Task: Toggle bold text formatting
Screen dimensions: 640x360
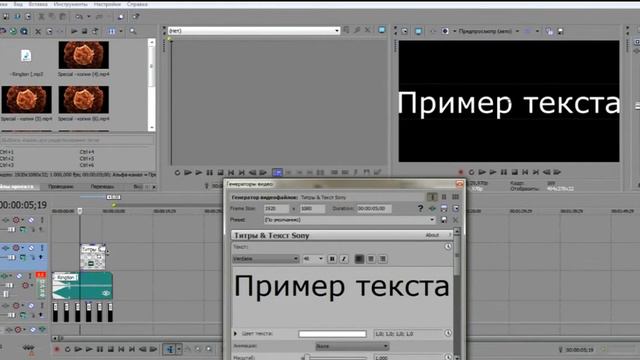Action: (332, 259)
